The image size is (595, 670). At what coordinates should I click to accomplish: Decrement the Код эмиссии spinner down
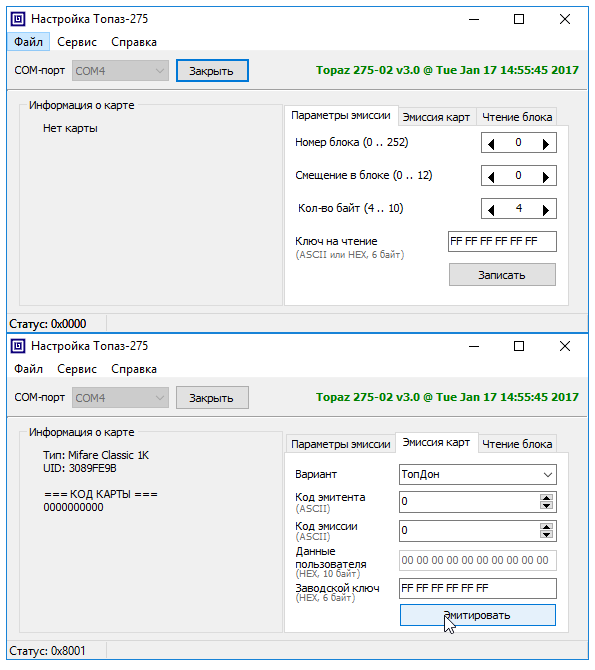(546, 534)
